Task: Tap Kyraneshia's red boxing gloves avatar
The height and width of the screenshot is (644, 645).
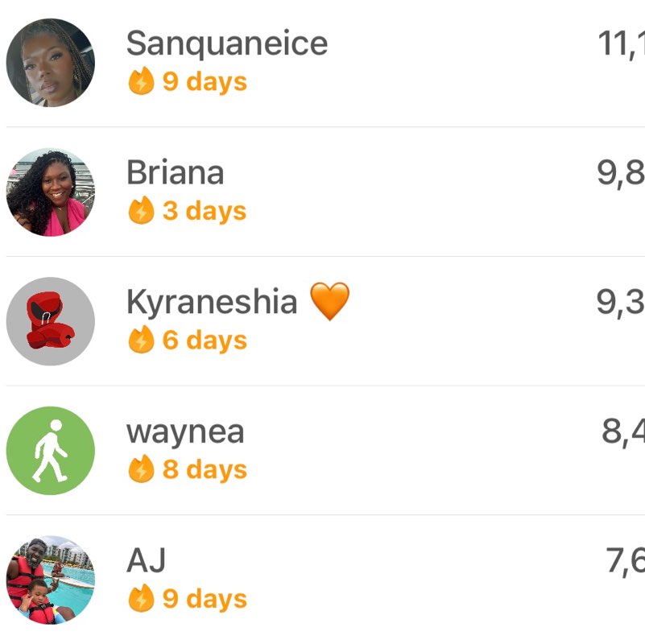Action: click(51, 321)
